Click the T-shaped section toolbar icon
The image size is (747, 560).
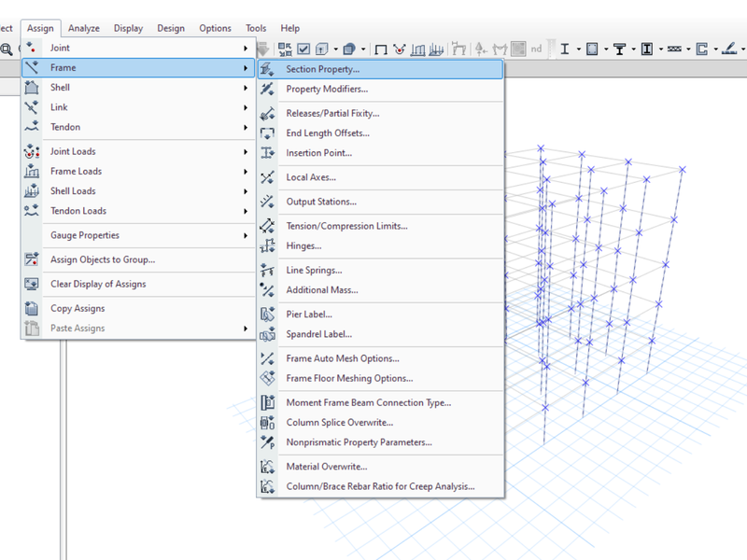click(619, 49)
